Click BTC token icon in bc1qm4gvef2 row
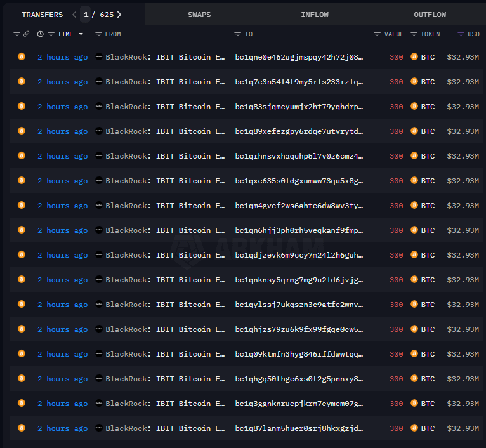486x448 pixels. (x=414, y=205)
